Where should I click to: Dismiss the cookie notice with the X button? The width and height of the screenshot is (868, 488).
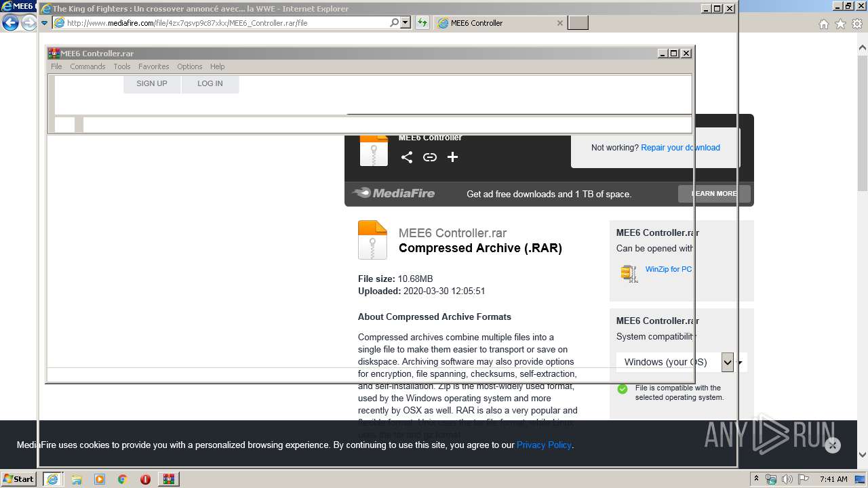tap(833, 445)
